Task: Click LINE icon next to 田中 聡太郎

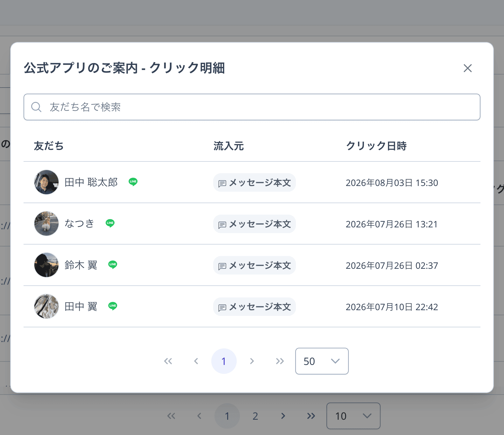Action: (133, 182)
